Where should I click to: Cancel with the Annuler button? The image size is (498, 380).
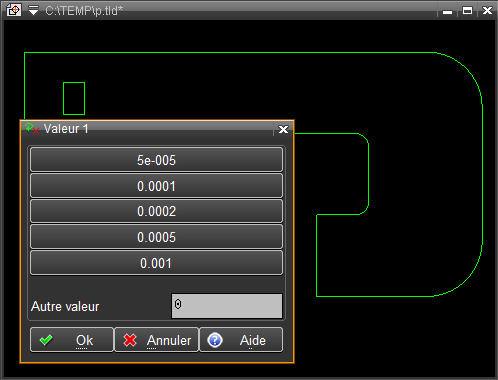[x=157, y=340]
